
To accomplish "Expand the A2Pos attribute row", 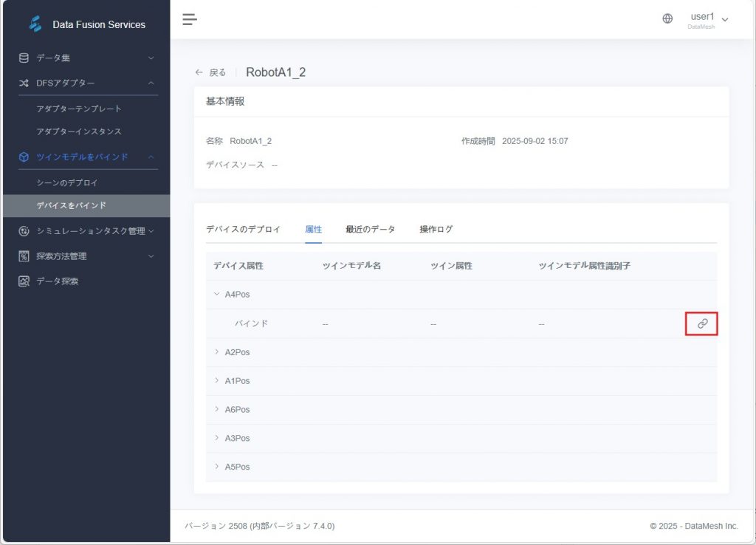I will coord(217,352).
